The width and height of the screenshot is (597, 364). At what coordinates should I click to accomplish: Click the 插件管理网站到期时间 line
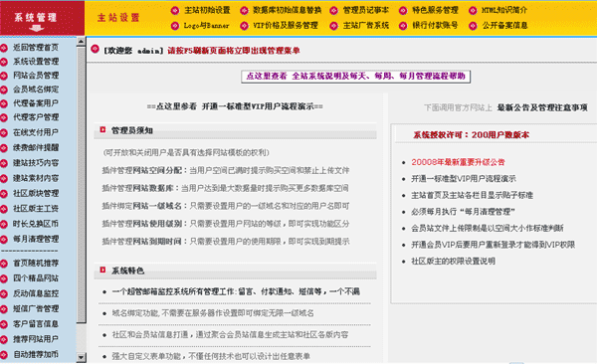pos(226,242)
